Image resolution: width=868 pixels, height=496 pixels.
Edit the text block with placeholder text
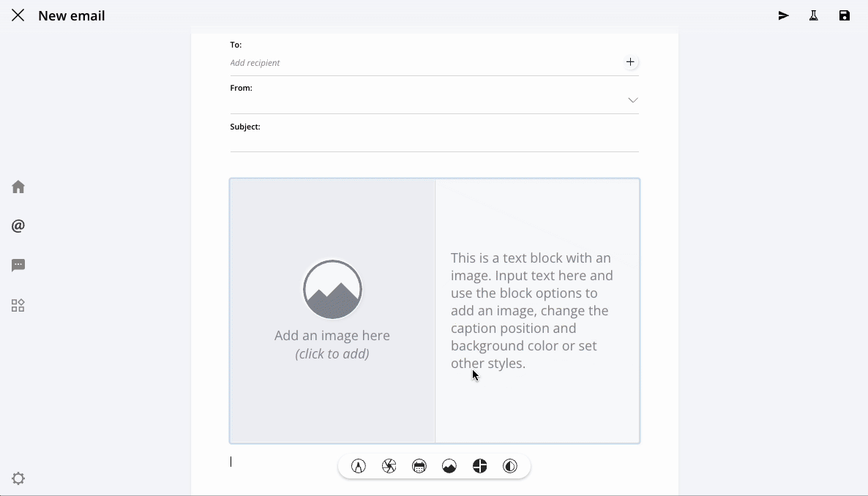coord(532,311)
